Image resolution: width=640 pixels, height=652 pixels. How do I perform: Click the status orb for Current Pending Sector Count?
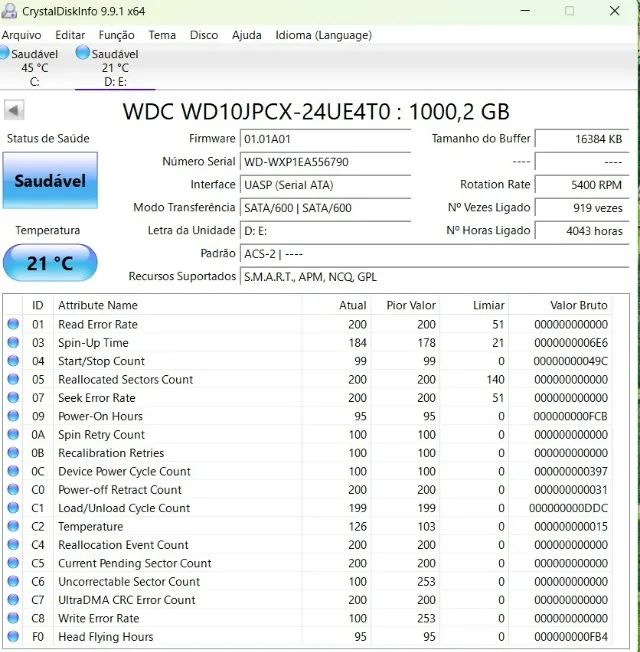(x=13, y=563)
